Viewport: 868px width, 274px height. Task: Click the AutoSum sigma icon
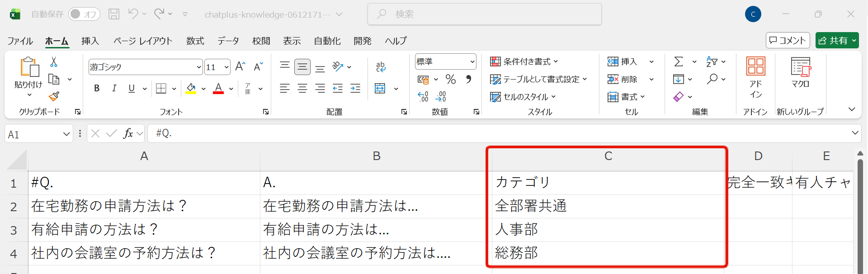pos(679,61)
